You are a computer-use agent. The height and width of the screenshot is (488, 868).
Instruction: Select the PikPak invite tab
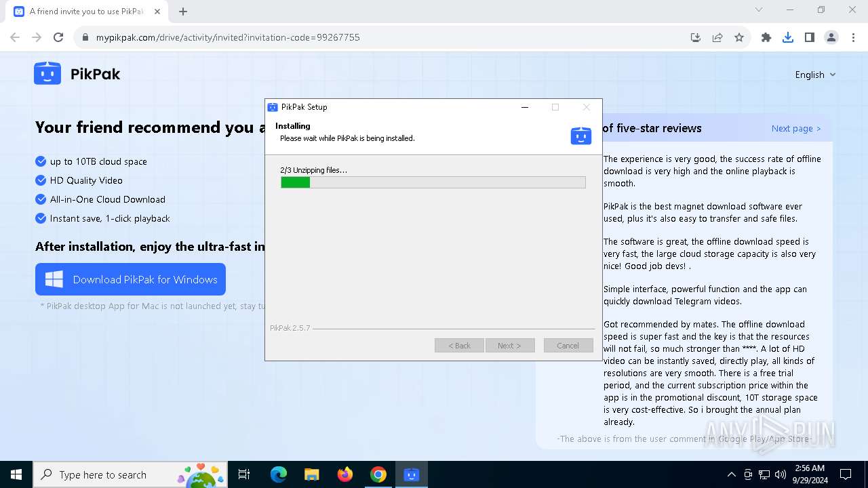88,12
